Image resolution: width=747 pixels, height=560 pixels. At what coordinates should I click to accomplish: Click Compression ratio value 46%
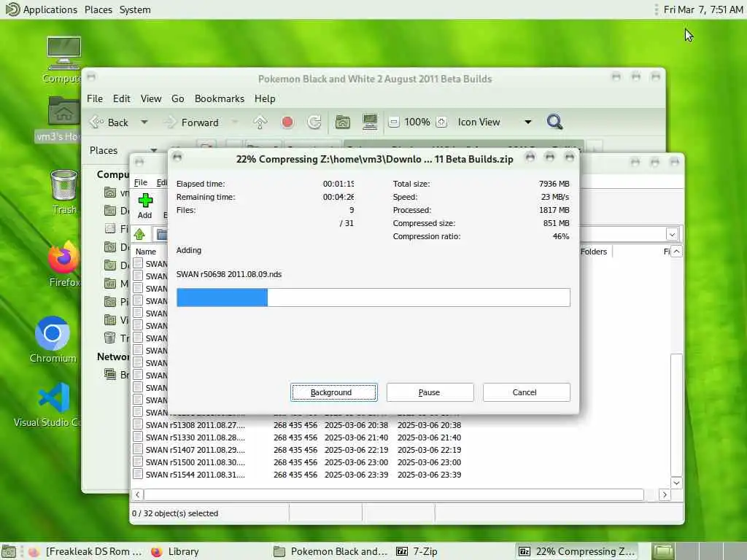coord(561,236)
